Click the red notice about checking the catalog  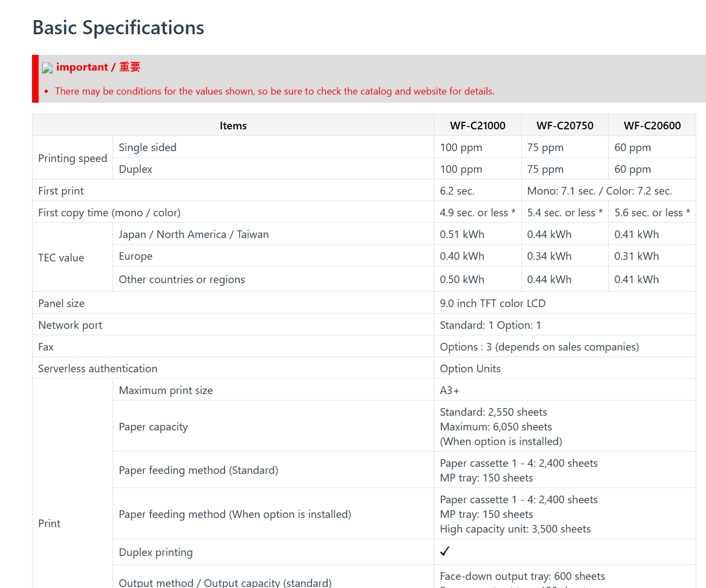[274, 91]
